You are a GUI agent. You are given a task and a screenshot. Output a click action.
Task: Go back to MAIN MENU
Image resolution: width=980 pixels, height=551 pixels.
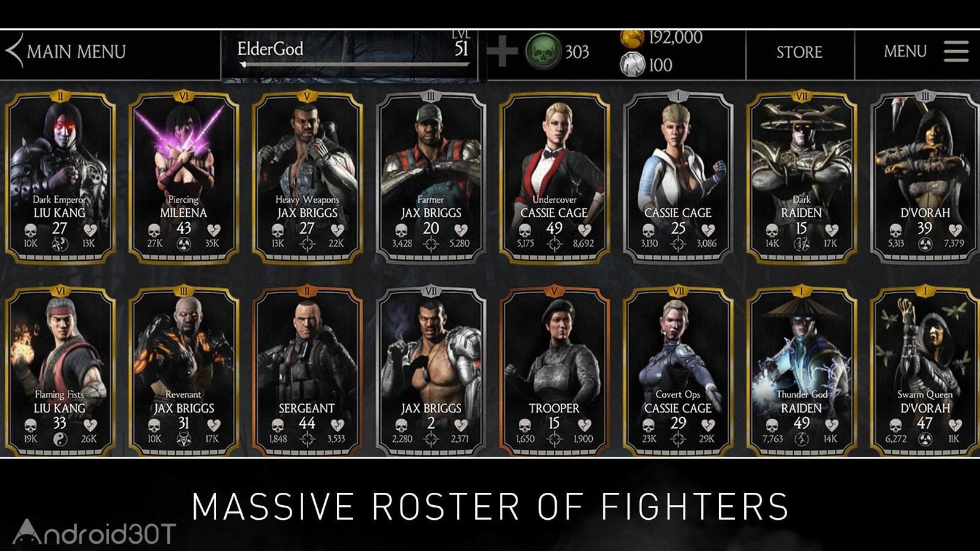(x=77, y=51)
